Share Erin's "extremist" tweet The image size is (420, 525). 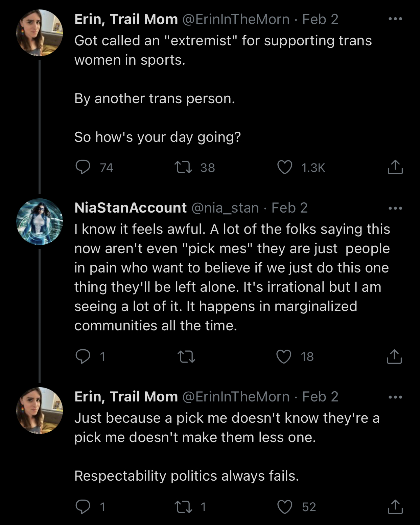[x=395, y=167]
